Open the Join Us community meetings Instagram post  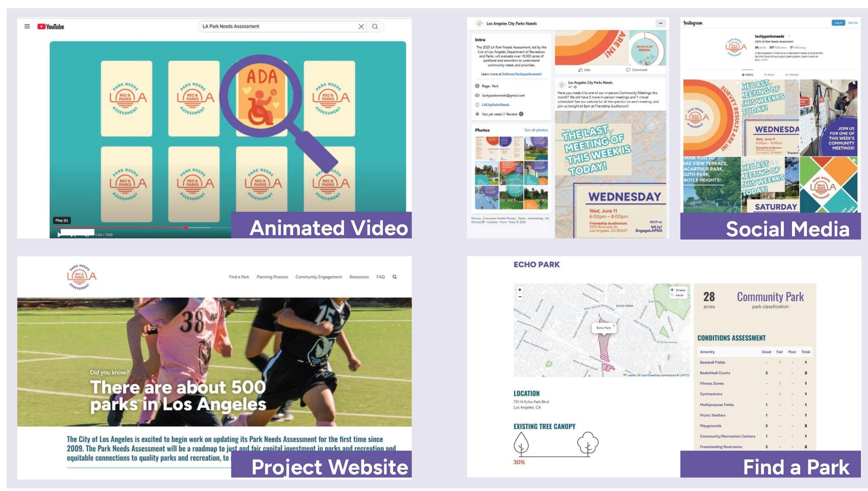pyautogui.click(x=829, y=118)
